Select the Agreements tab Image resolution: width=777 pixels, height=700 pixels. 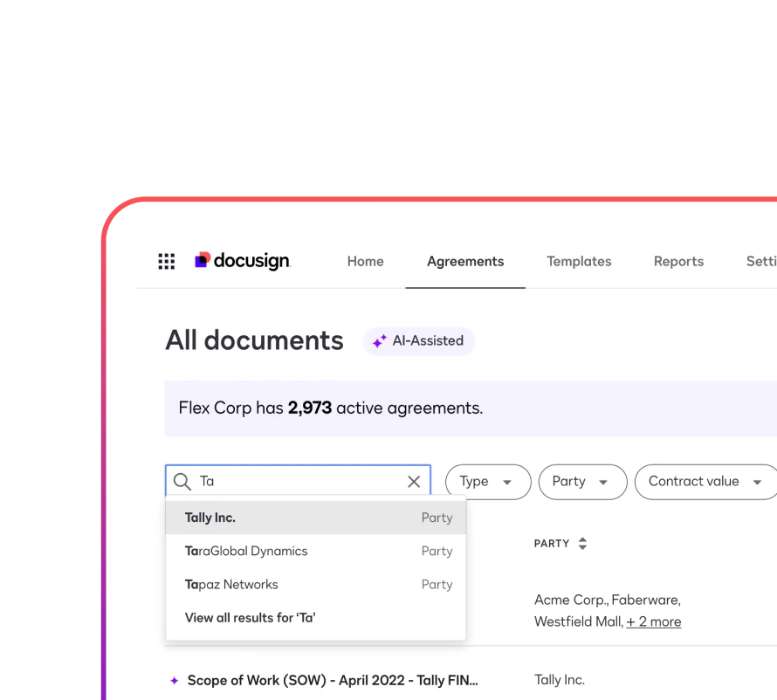point(465,262)
